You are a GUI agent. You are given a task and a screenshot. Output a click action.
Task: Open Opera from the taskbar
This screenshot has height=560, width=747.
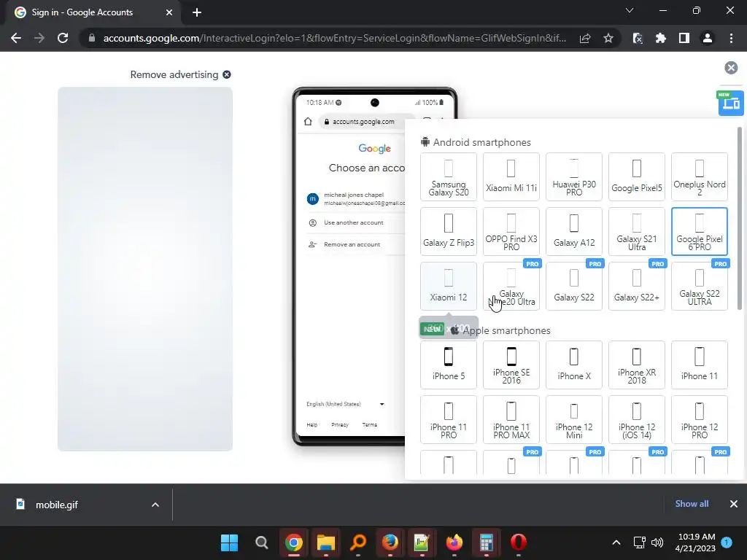click(x=519, y=542)
